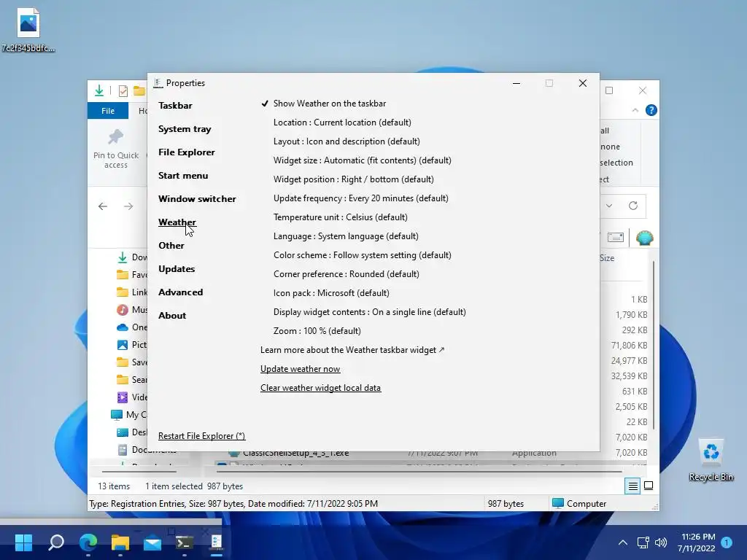Open Explorer help question mark icon
Screen dimensions: 747x560
click(651, 111)
